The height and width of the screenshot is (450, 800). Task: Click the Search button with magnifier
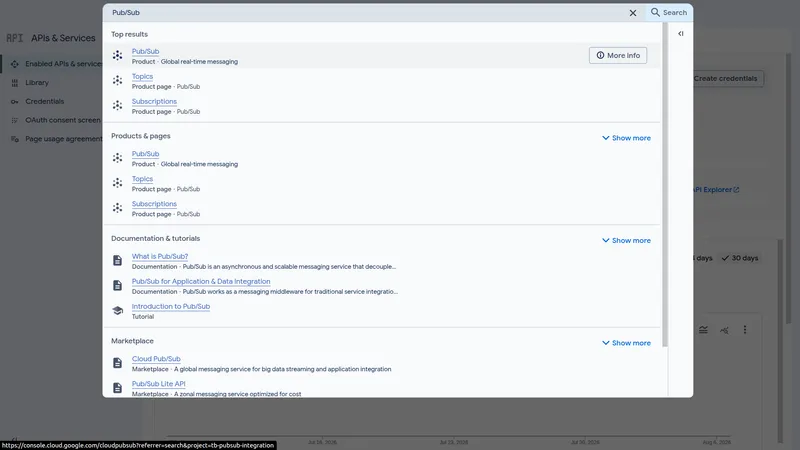tap(669, 12)
